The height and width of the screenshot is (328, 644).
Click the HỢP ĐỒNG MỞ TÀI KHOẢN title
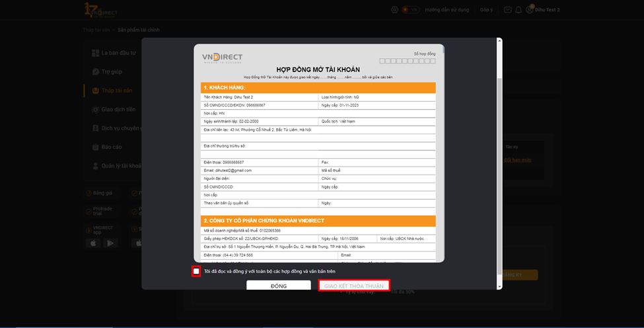click(318, 69)
